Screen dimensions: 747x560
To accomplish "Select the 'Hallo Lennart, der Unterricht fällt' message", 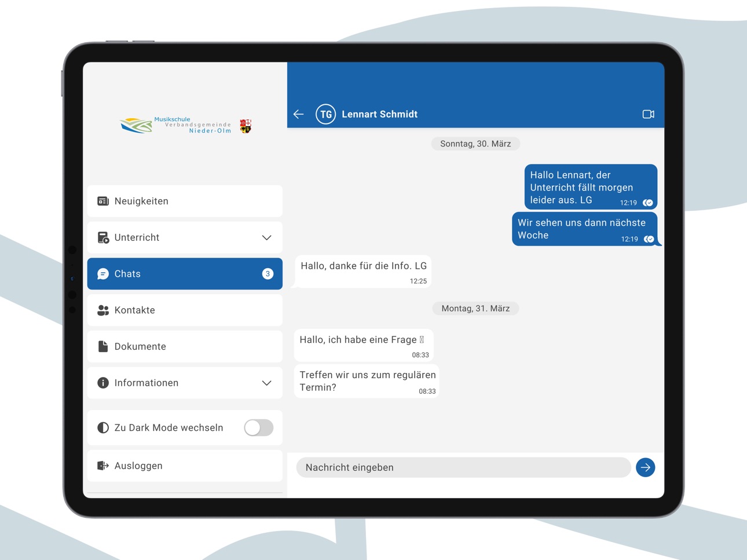I will click(x=591, y=187).
